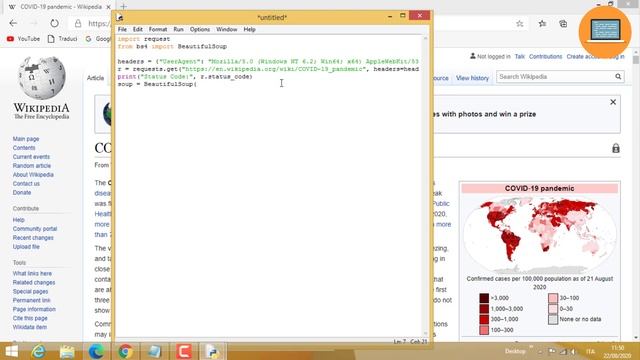This screenshot has height=360, width=640.
Task: Open the Upload file link
Action: [x=26, y=247]
